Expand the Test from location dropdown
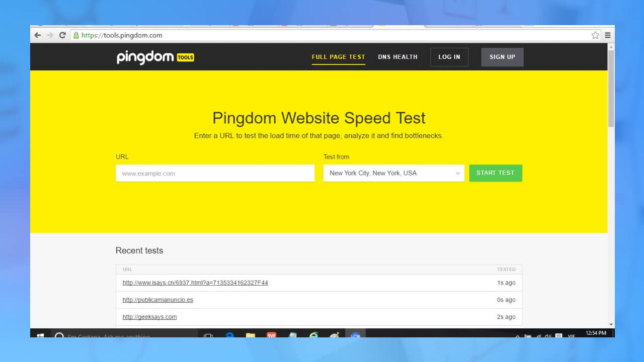Screen dimensions: 644x362 click(x=393, y=173)
